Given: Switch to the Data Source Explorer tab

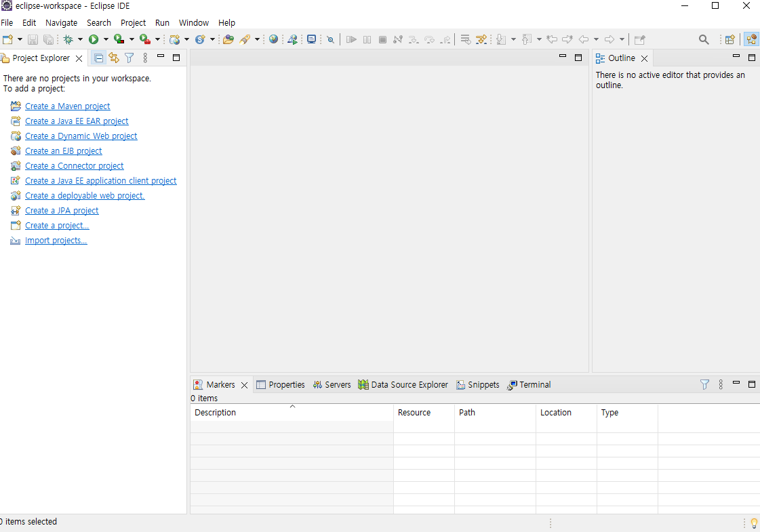Looking at the screenshot, I should [403, 385].
